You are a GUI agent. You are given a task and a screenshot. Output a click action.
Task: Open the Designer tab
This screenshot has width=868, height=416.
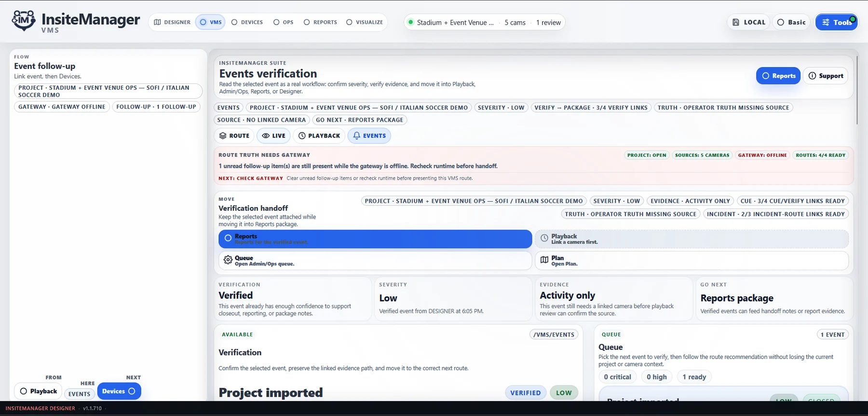172,22
